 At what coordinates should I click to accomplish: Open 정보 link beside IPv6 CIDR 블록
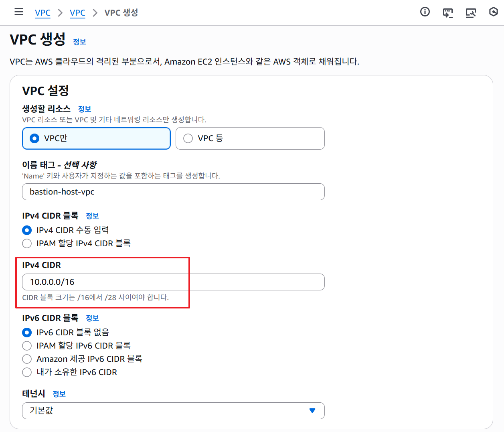92,318
